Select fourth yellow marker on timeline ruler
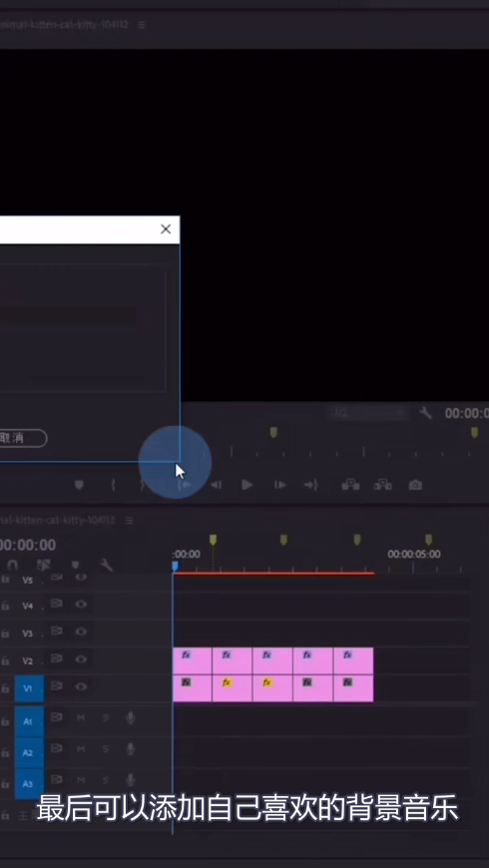Image resolution: width=489 pixels, height=868 pixels. 428,540
